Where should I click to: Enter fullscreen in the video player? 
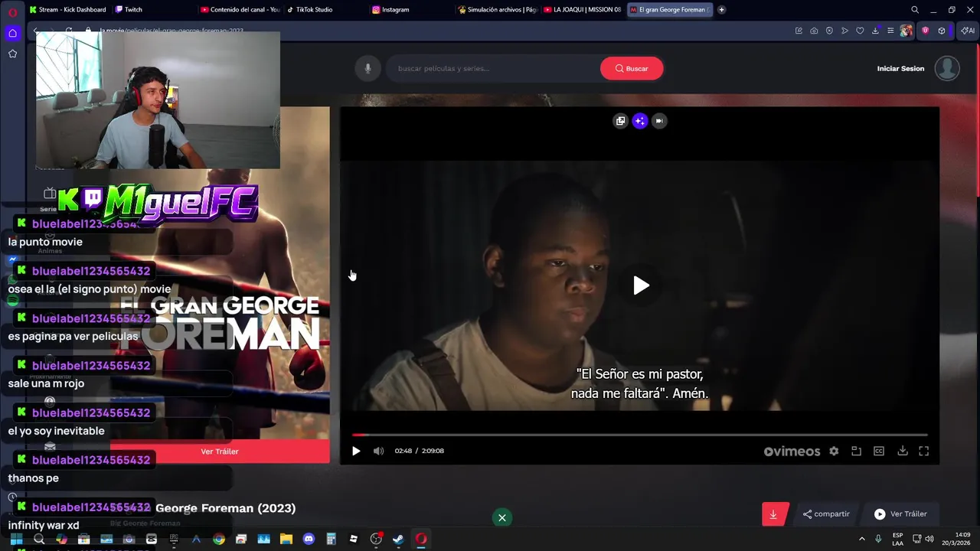[924, 451]
